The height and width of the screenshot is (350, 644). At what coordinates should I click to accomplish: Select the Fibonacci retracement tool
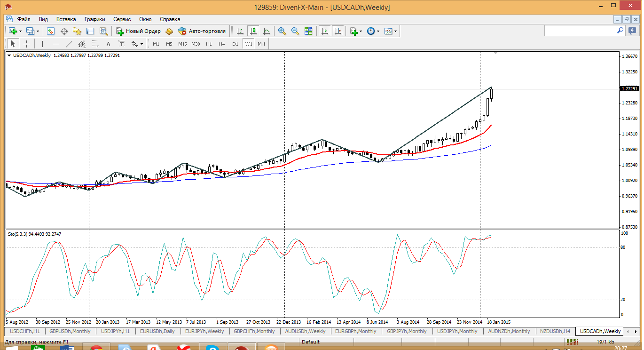click(95, 44)
